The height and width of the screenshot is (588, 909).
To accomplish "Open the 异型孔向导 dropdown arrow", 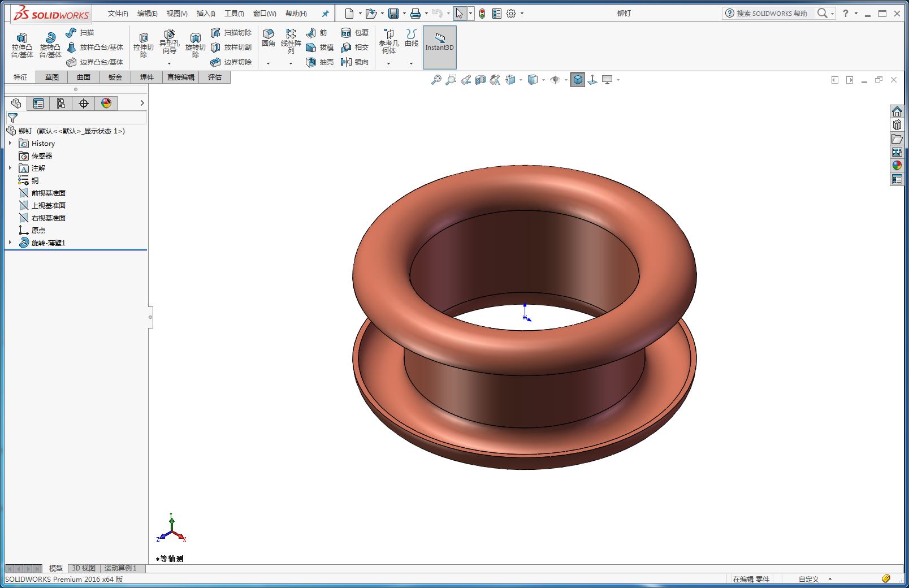I will click(x=169, y=63).
